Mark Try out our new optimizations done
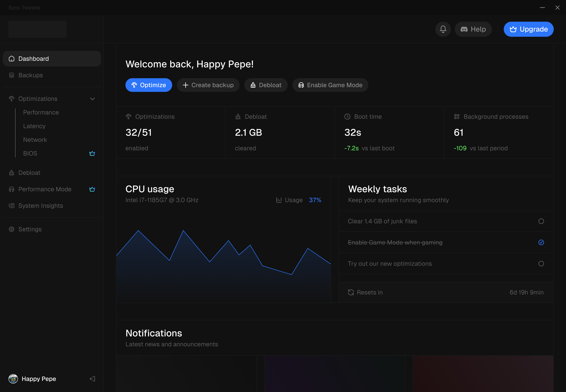This screenshot has height=392, width=566. 541,263
